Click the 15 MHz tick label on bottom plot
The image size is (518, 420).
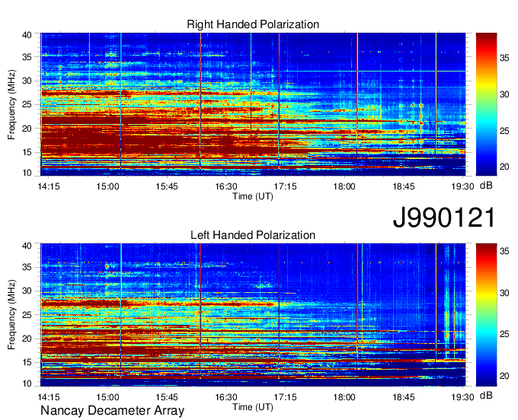point(27,363)
